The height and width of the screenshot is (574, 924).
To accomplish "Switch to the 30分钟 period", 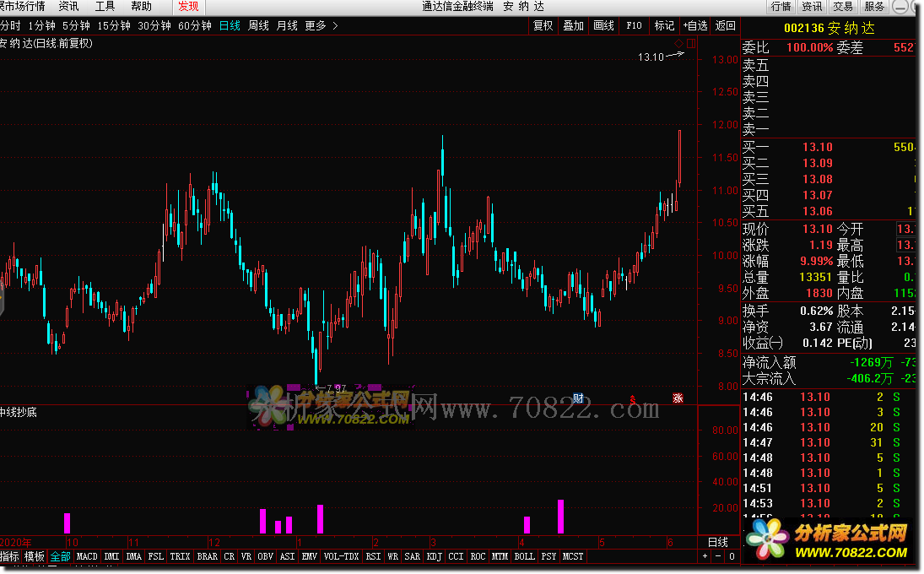I will click(x=154, y=26).
